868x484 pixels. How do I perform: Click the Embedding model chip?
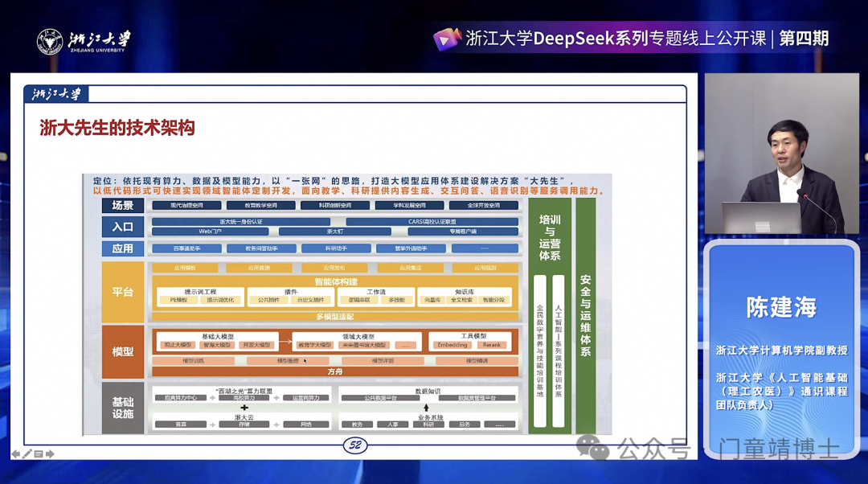(x=452, y=345)
